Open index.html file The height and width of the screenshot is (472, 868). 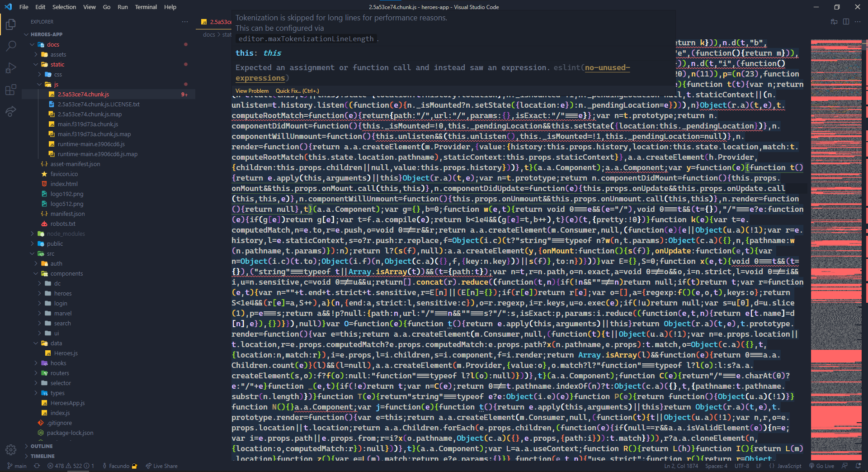tap(64, 184)
